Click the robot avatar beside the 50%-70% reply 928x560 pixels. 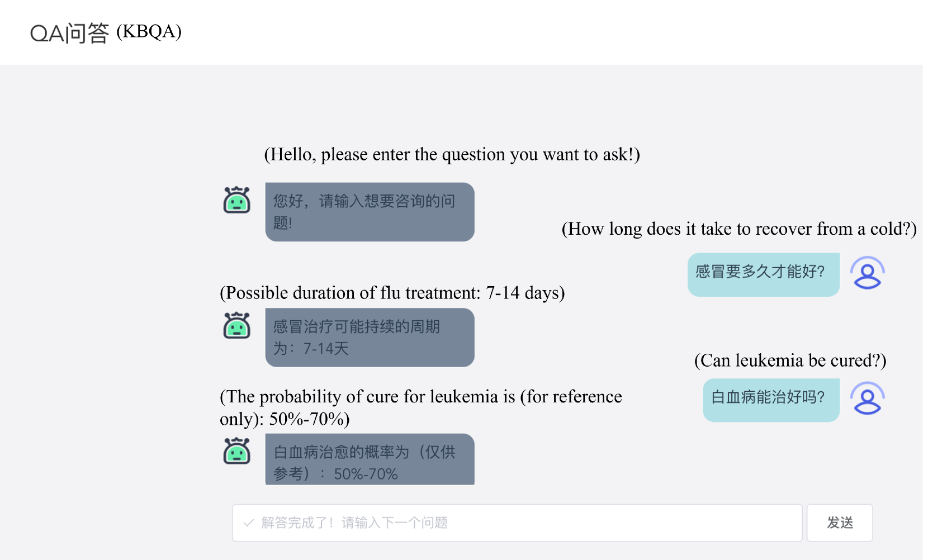[x=236, y=451]
